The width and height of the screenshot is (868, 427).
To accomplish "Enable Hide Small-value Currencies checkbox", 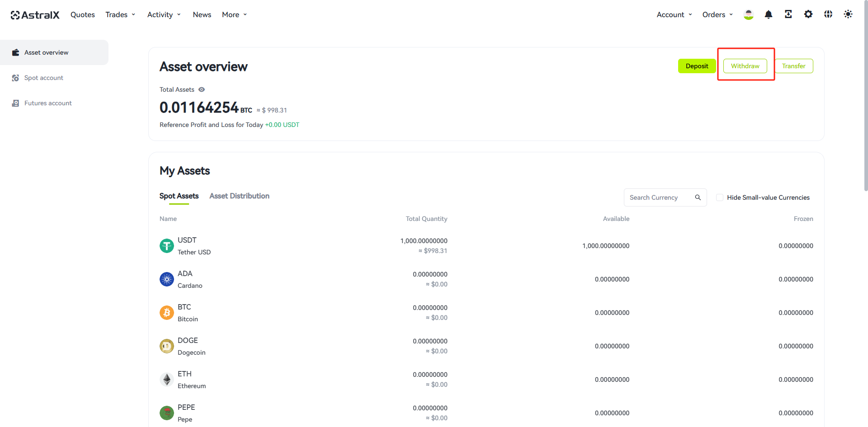I will click(x=720, y=197).
